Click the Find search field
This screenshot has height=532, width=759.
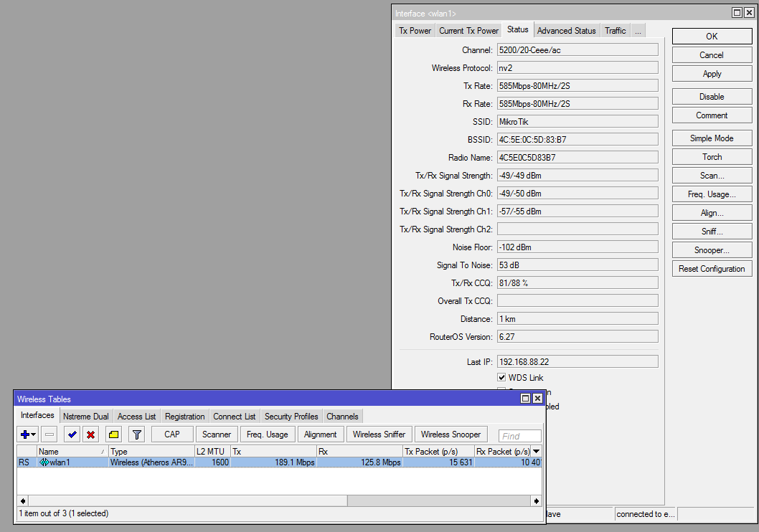click(x=520, y=436)
